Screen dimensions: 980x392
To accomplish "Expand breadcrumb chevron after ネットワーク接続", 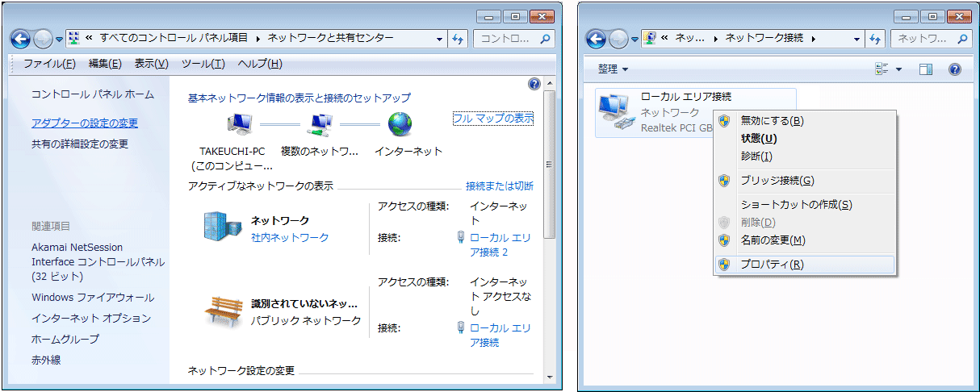I will coord(813,39).
